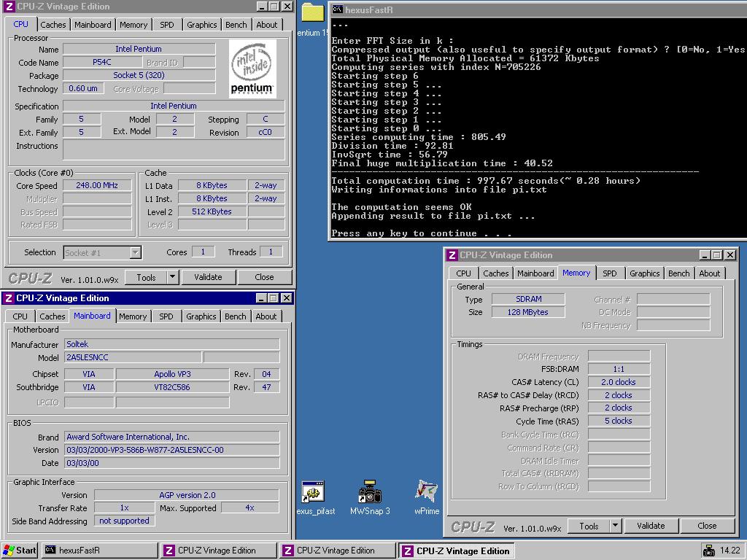Open About tab in the Mainboard window

coord(266,316)
